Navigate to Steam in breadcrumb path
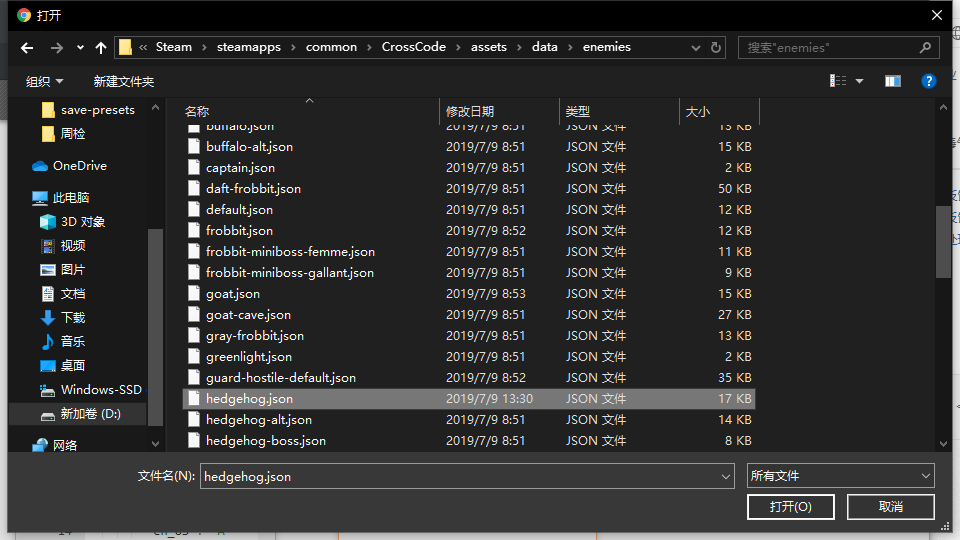 tap(174, 47)
